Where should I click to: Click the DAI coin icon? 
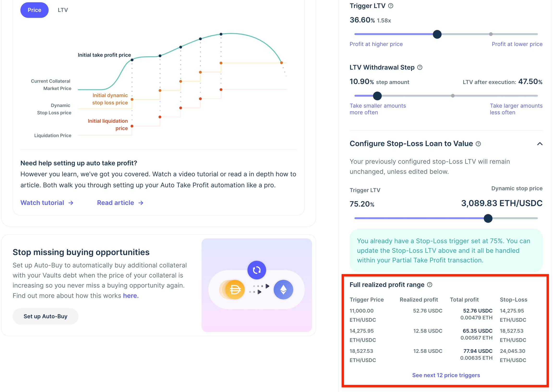pyautogui.click(x=234, y=289)
